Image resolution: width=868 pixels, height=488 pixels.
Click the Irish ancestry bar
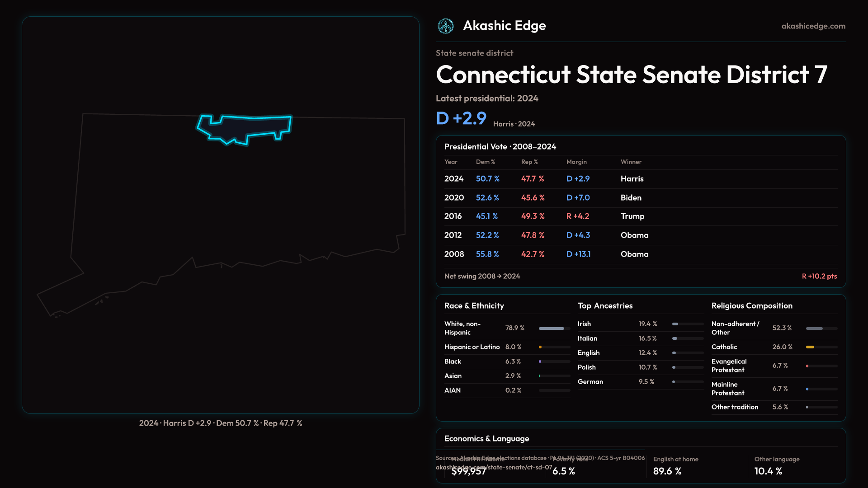tap(687, 324)
